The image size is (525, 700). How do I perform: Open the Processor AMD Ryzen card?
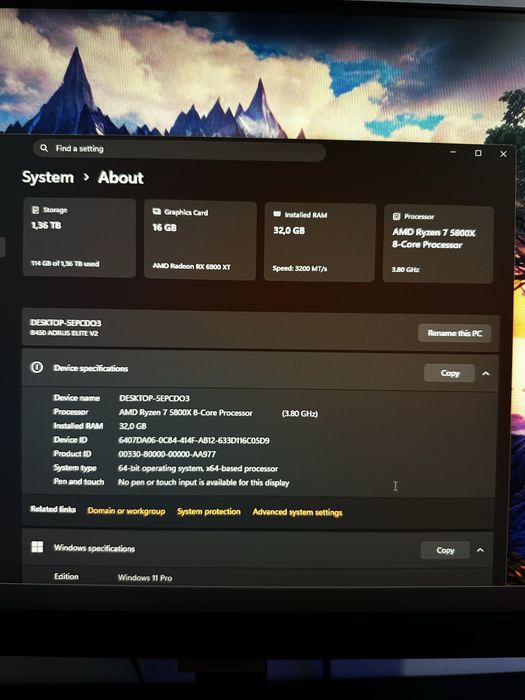tap(438, 245)
